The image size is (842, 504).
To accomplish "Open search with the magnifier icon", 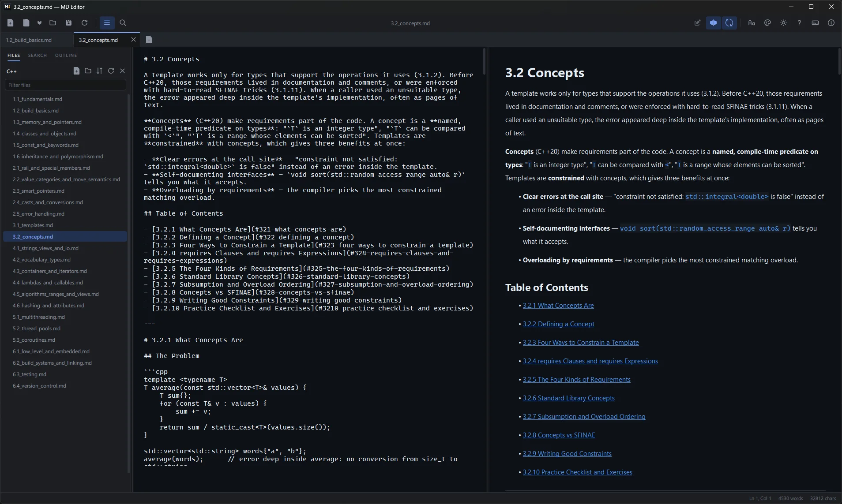I will 123,23.
